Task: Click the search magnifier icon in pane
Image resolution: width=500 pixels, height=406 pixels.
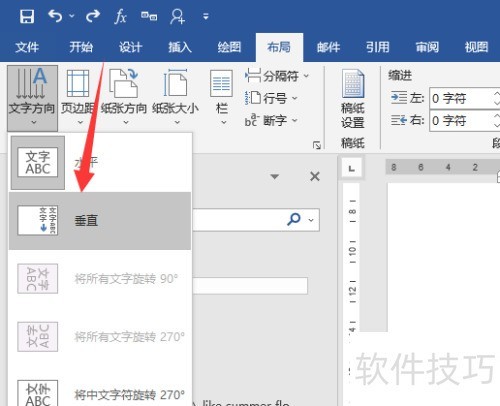Action: pyautogui.click(x=294, y=219)
